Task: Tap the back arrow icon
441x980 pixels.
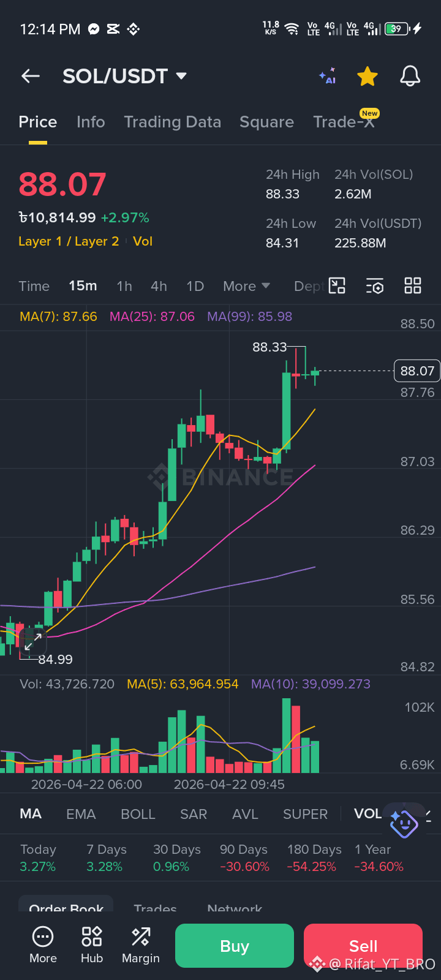Action: [x=30, y=76]
